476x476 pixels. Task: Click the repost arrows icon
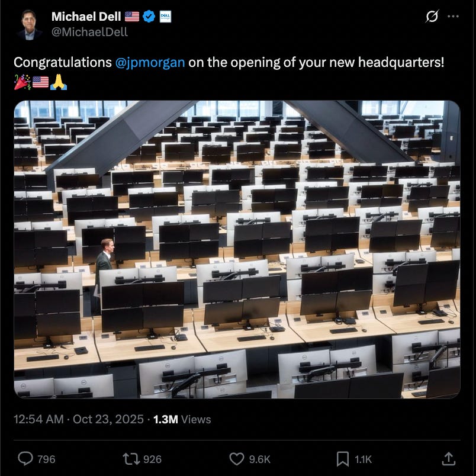(130, 459)
